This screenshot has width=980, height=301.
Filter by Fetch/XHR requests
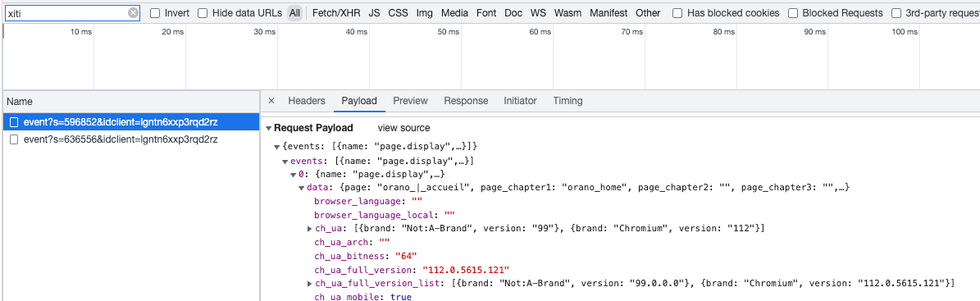click(337, 12)
